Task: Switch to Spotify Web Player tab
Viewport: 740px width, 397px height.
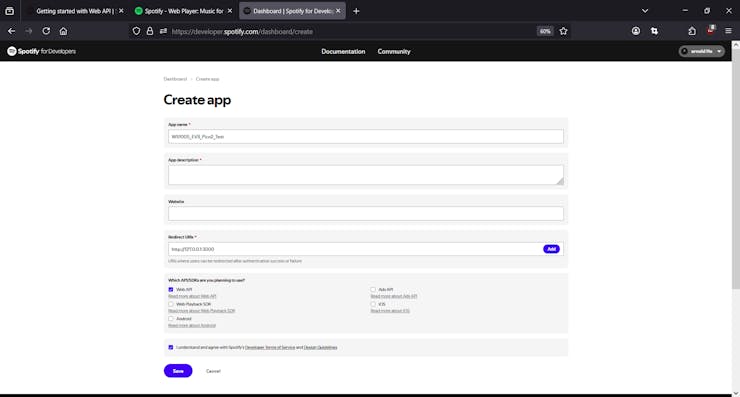Action: [184, 11]
